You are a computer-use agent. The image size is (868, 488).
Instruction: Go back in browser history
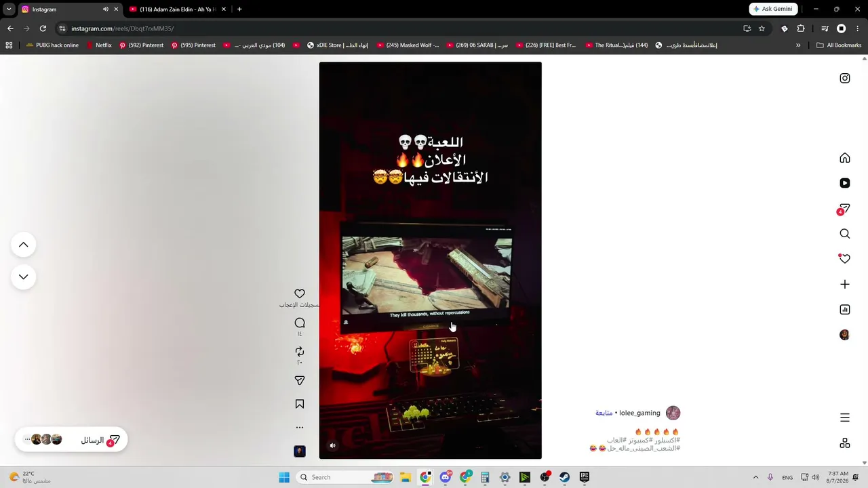pyautogui.click(x=10, y=28)
